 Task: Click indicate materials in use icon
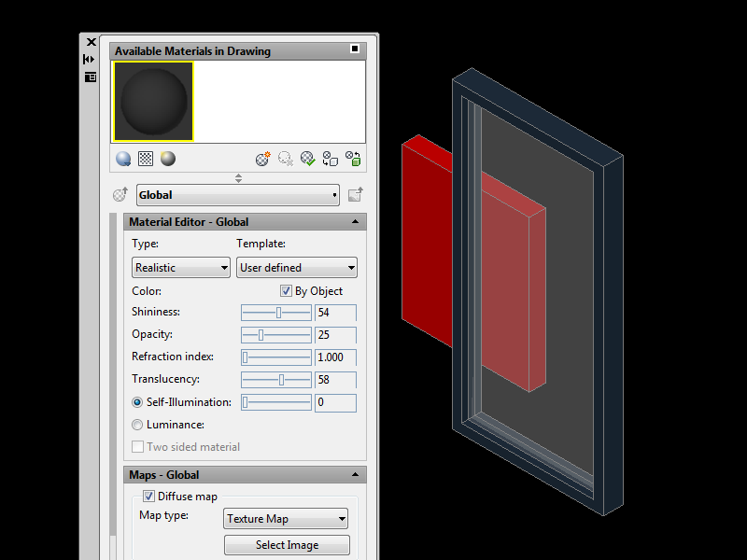pyautogui.click(x=308, y=159)
